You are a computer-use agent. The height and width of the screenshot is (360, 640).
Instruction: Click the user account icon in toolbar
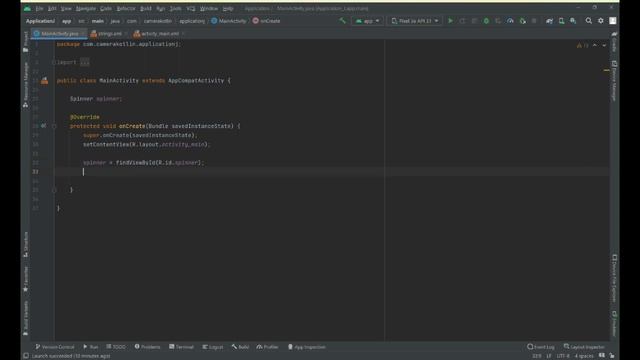(613, 20)
